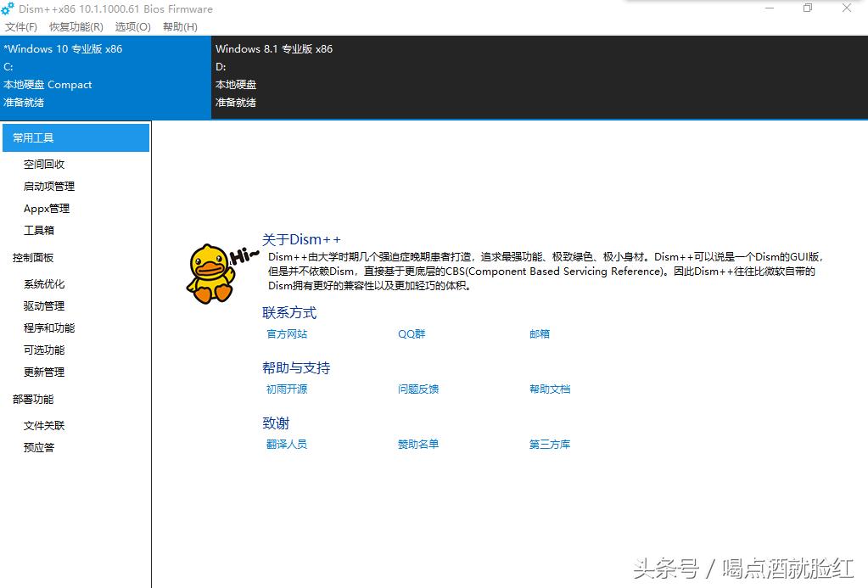Image resolution: width=868 pixels, height=588 pixels.
Task: Open the 官方网站 official website link
Action: [287, 333]
